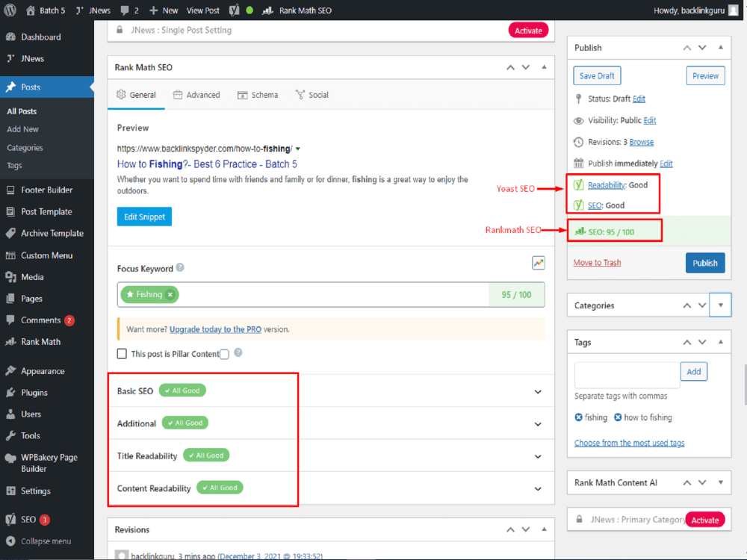Click help icon next to Pillar Content
Image resolution: width=747 pixels, height=560 pixels.
(x=238, y=353)
